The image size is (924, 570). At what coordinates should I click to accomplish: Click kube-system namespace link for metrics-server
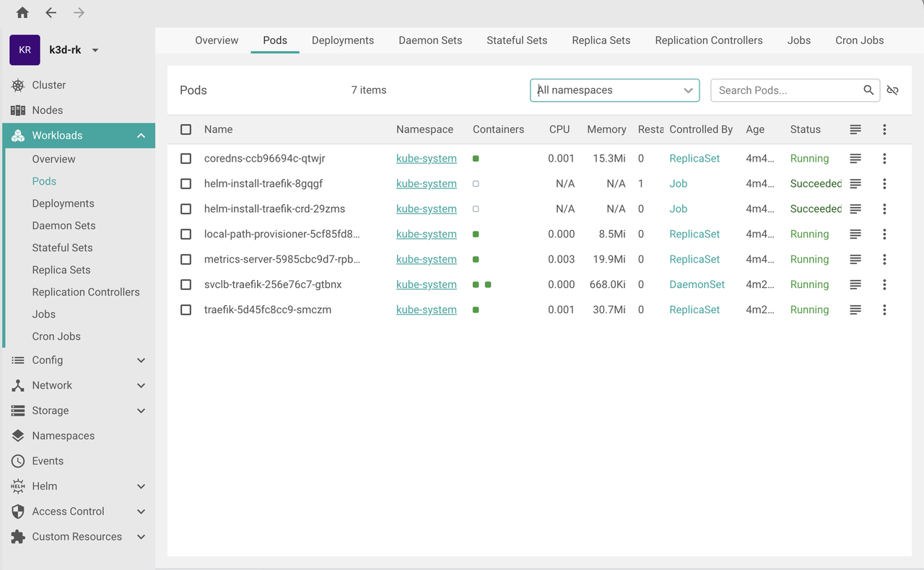point(426,260)
